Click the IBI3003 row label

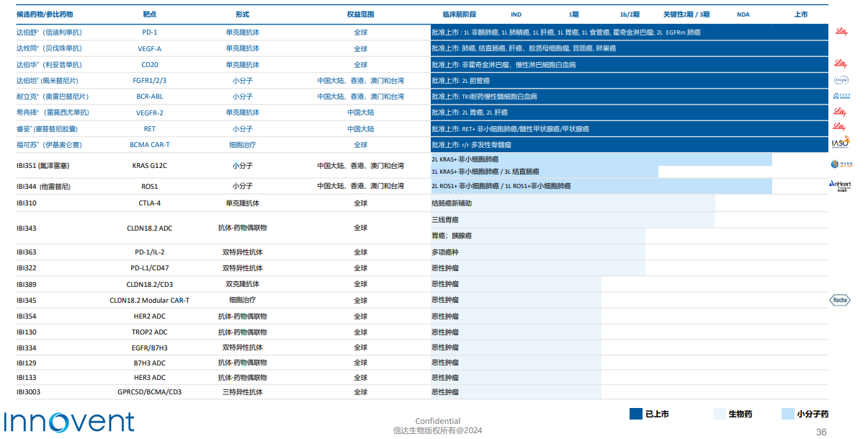[x=28, y=392]
